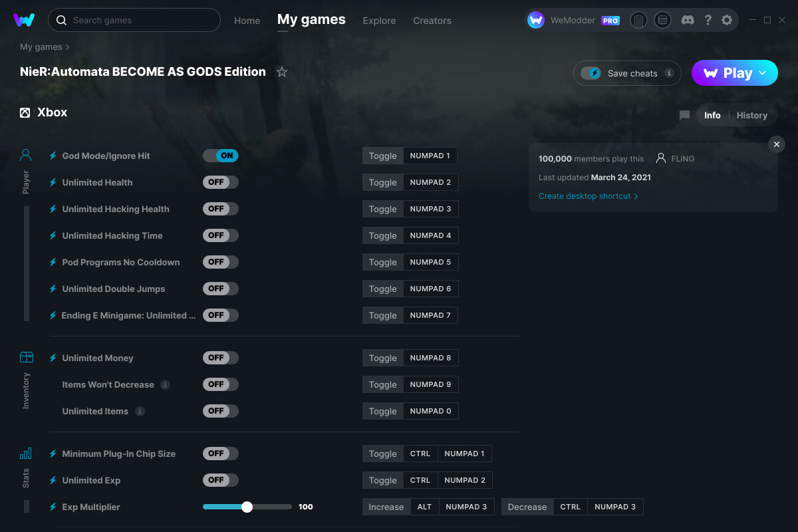Show info for Unlimited Items
The width and height of the screenshot is (798, 532).
click(x=140, y=411)
